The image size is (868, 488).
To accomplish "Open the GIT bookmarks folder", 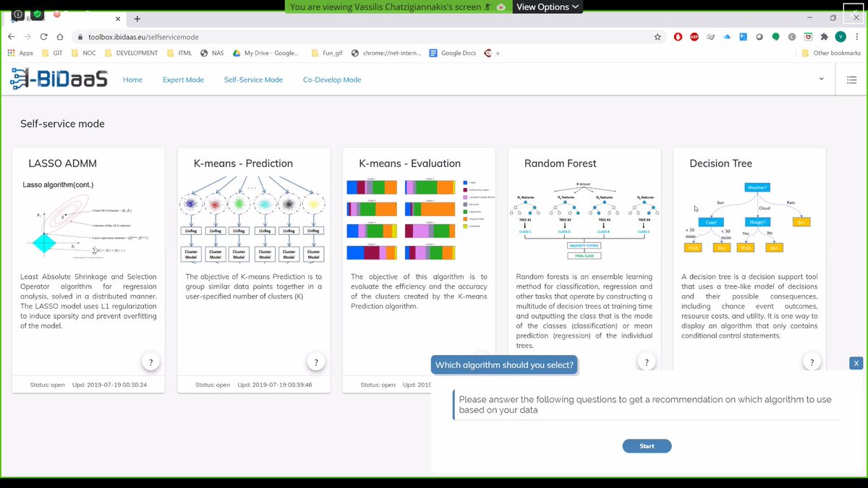I will (x=53, y=53).
